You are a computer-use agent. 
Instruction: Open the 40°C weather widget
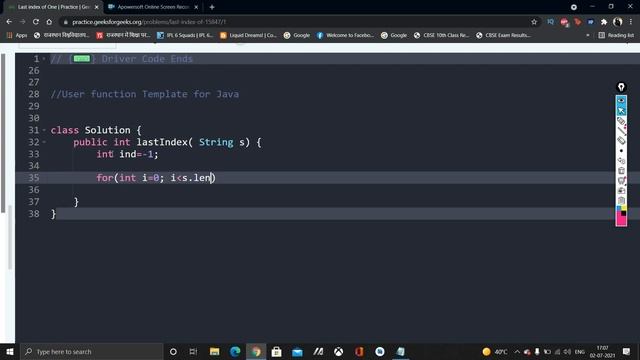(495, 351)
